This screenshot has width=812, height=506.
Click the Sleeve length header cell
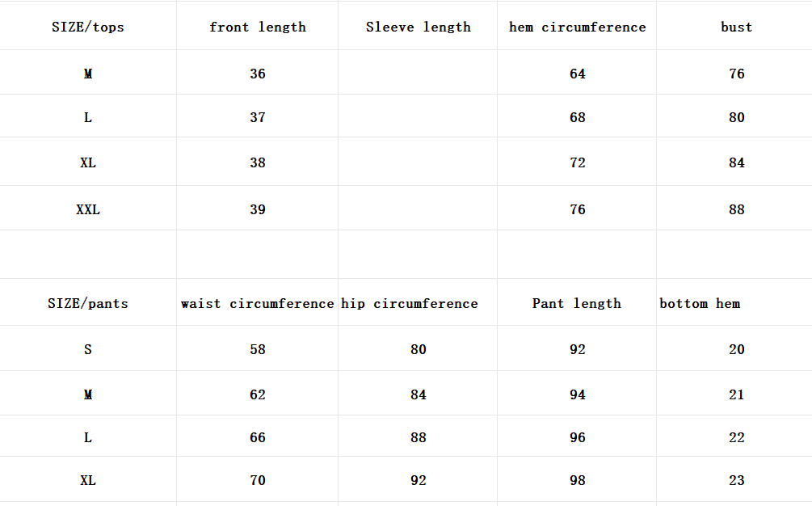point(418,27)
